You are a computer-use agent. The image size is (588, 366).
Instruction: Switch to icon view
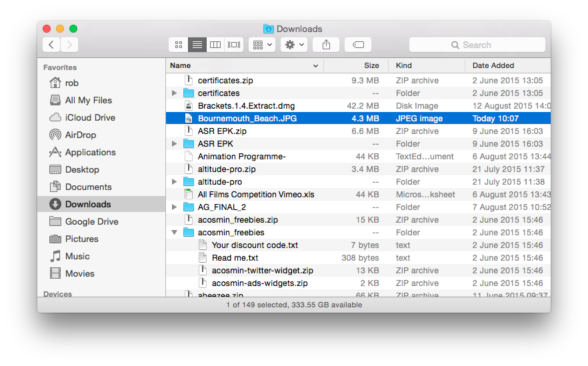point(179,45)
